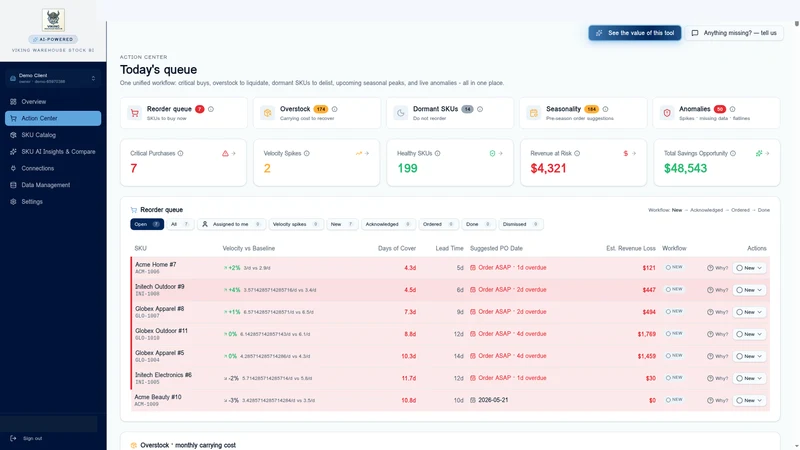
Task: Click the Sign out icon in sidebar
Action: (13, 438)
